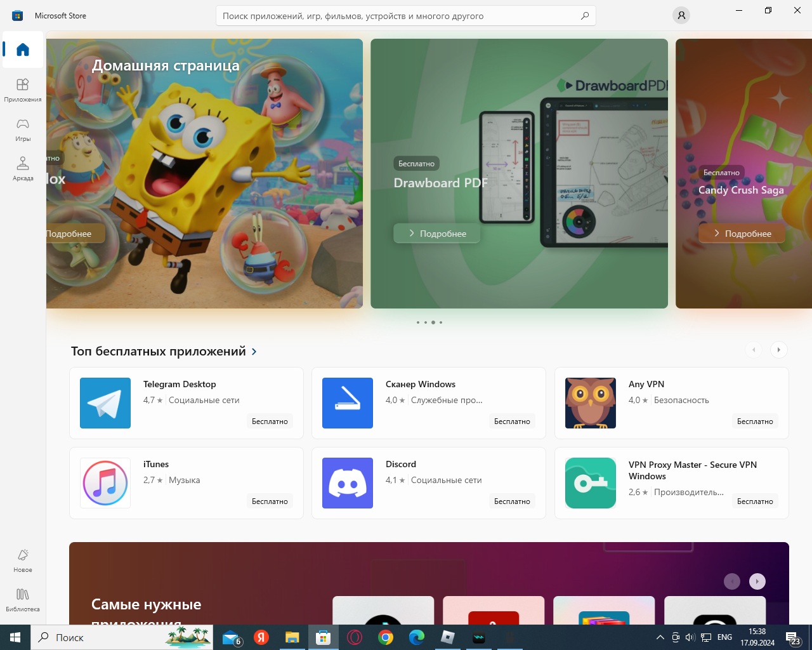Select the third carousel page dot

[433, 322]
